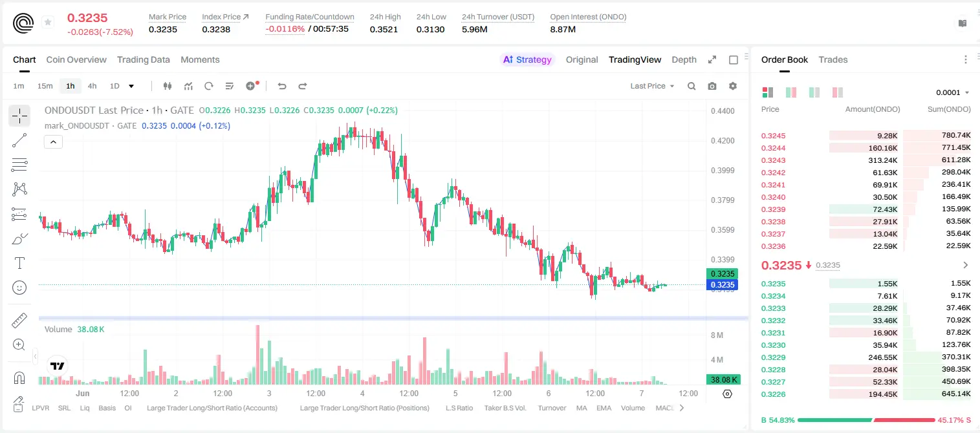The image size is (980, 433).
Task: Open the AI Strategy button
Action: pyautogui.click(x=528, y=59)
